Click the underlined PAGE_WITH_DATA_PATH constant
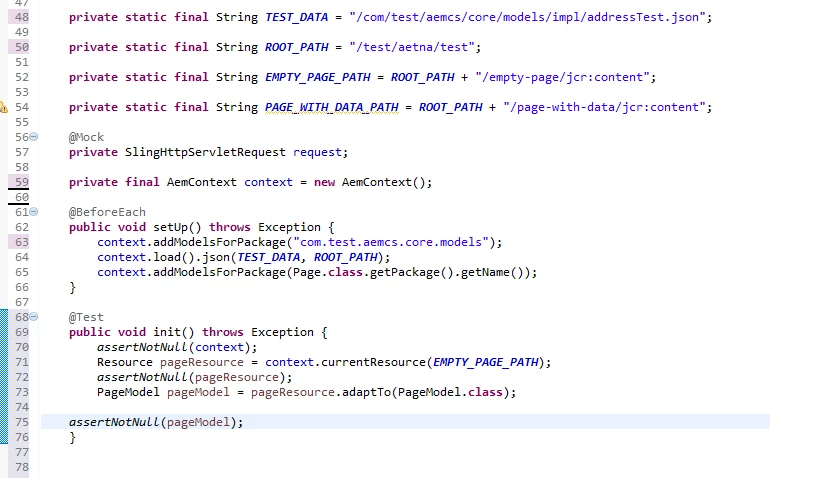This screenshot has width=819, height=478. (332, 107)
